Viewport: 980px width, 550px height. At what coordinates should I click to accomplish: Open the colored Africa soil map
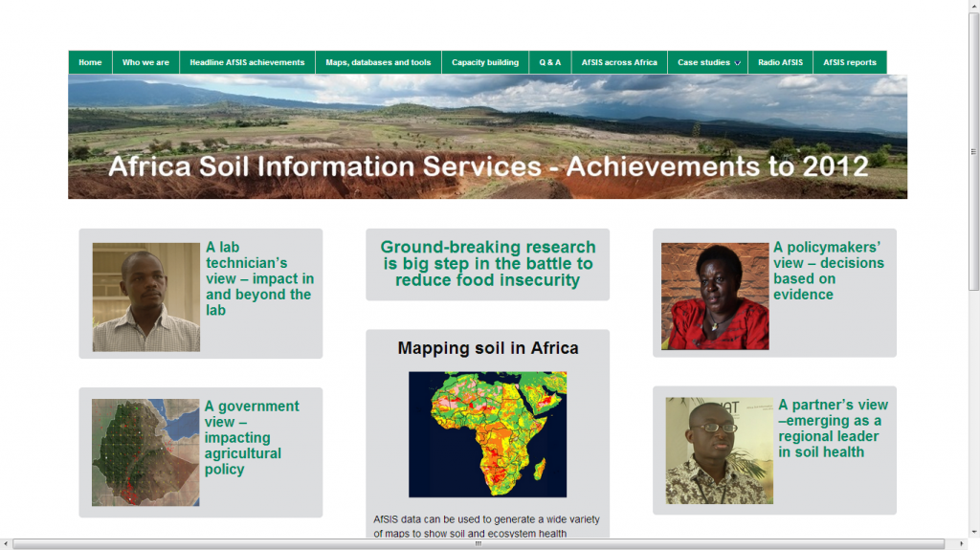tap(487, 434)
